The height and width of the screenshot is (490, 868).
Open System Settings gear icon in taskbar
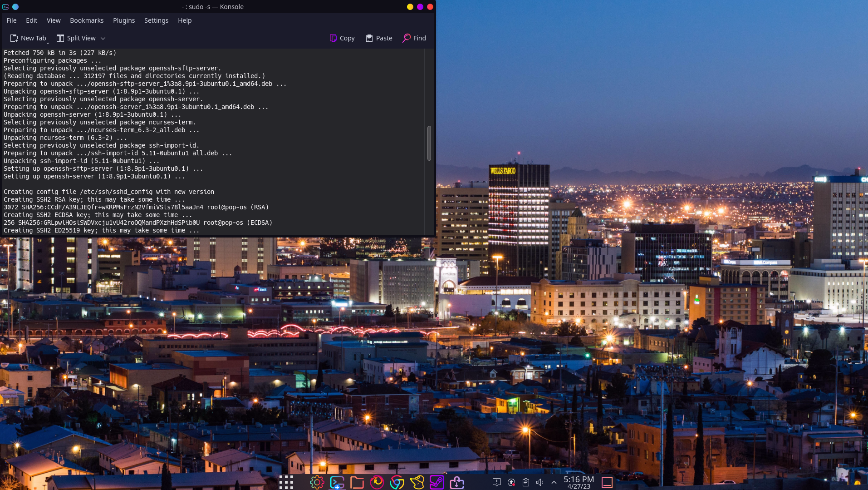[317, 482]
